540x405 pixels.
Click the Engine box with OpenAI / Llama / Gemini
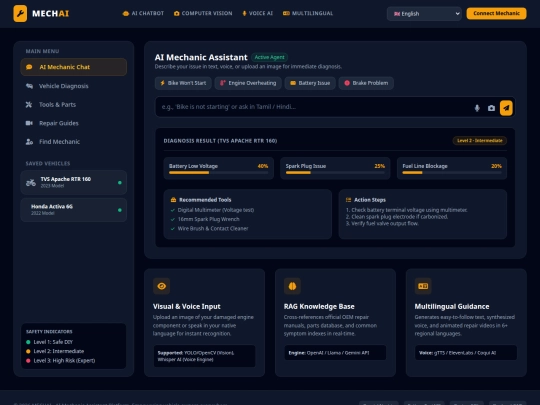coord(335,353)
